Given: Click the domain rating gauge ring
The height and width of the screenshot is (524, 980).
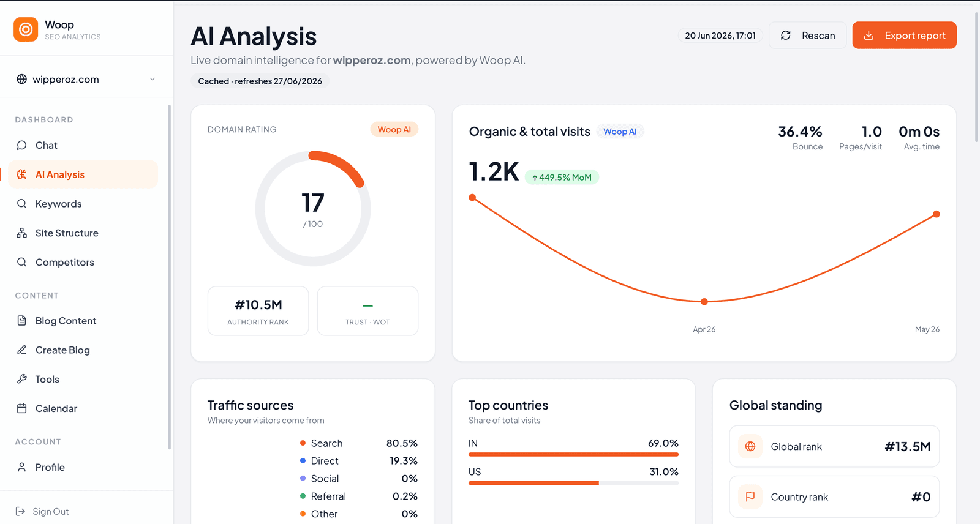Looking at the screenshot, I should 313,208.
